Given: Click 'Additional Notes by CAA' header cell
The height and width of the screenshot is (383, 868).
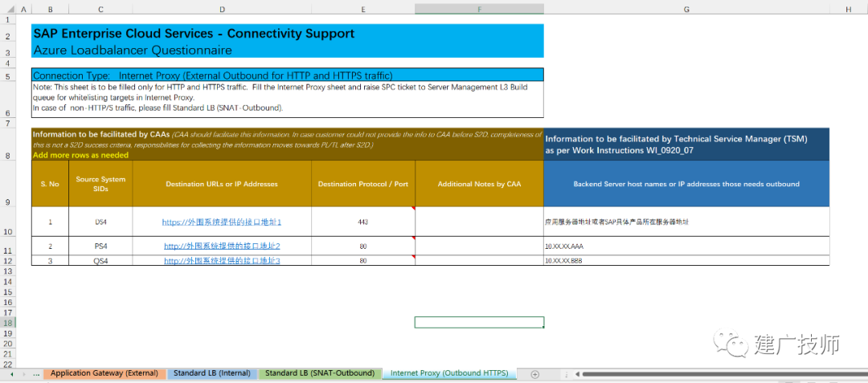Looking at the screenshot, I should pyautogui.click(x=479, y=184).
